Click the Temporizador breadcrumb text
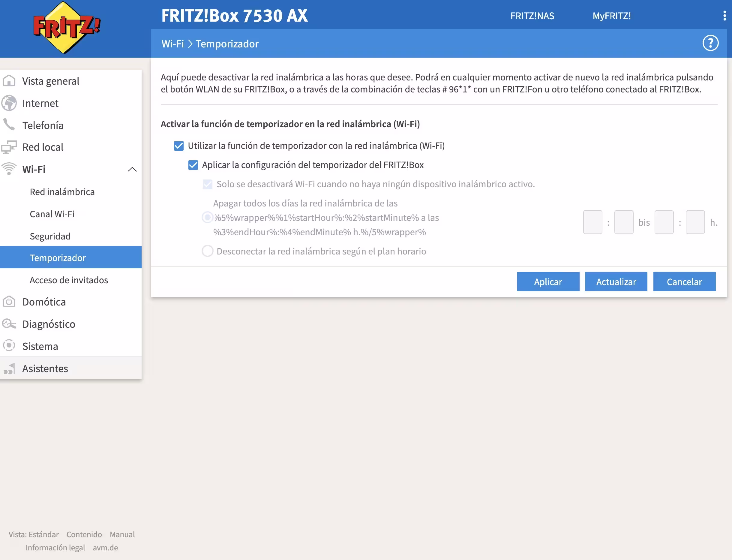The width and height of the screenshot is (732, 560). click(x=227, y=44)
